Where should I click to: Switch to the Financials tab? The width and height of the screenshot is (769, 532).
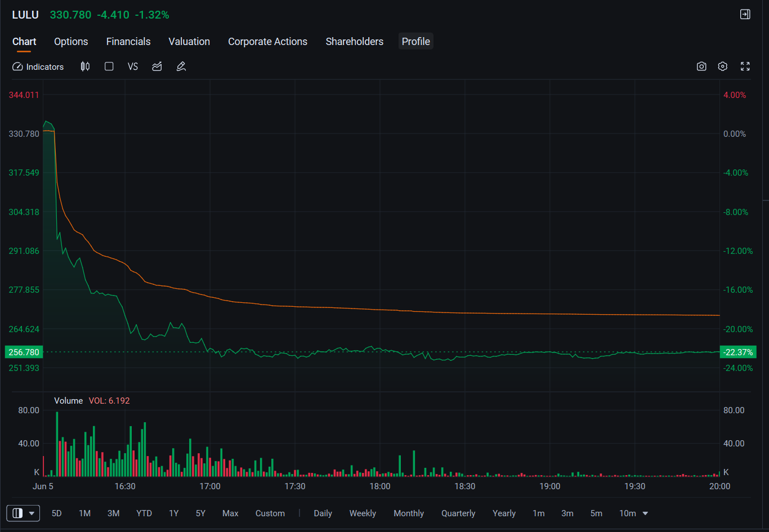coord(128,42)
